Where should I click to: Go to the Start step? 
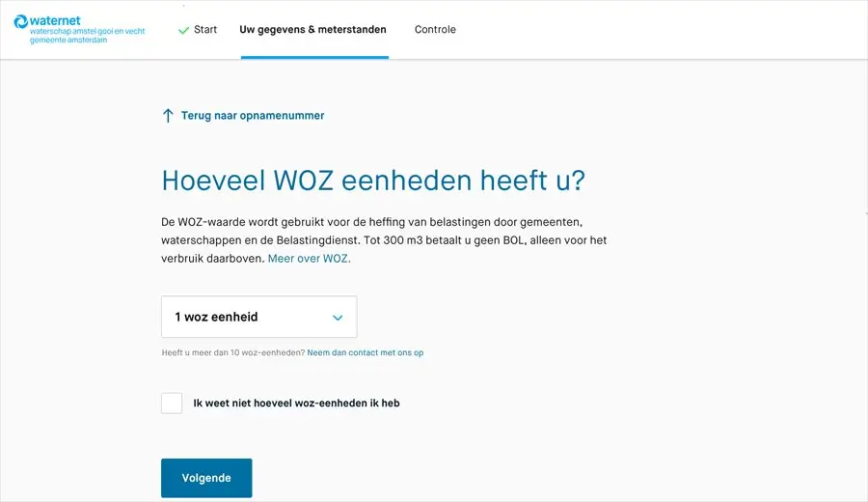[205, 29]
